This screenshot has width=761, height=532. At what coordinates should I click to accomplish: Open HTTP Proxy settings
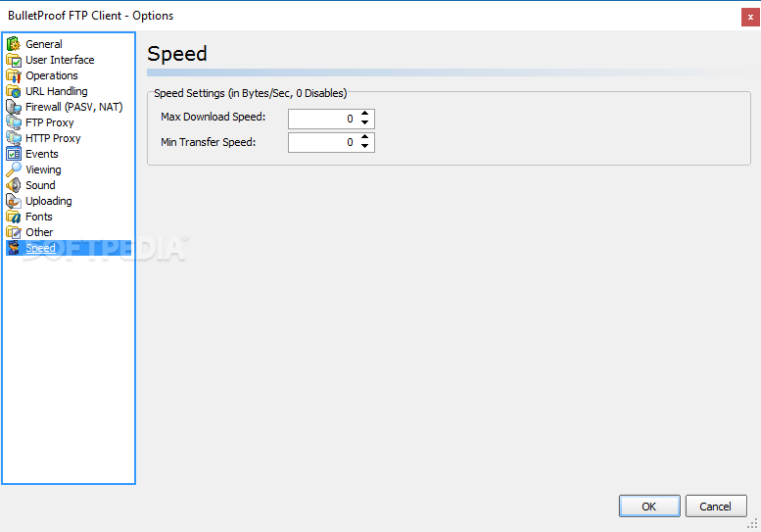(x=53, y=138)
